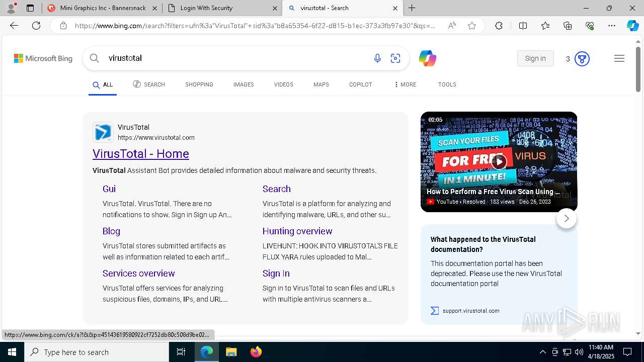Image resolution: width=644 pixels, height=362 pixels.
Task: Open the Microsoft Rewards medal icon
Action: pyautogui.click(x=582, y=59)
